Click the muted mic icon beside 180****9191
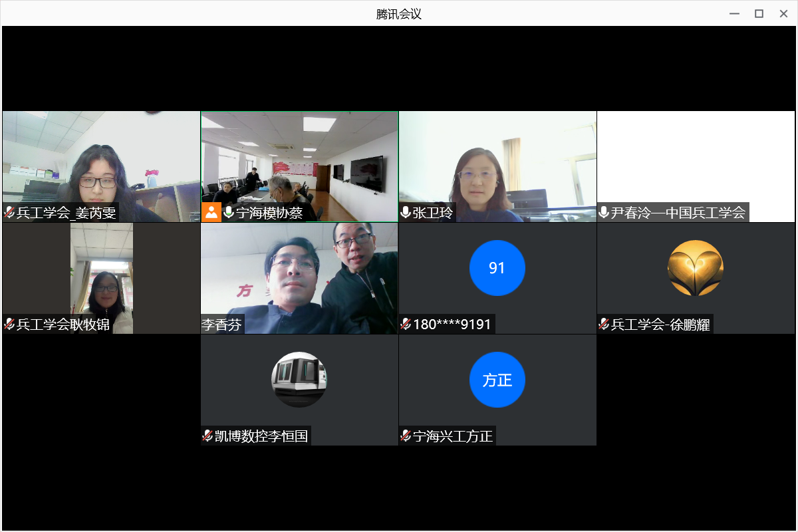 406,325
